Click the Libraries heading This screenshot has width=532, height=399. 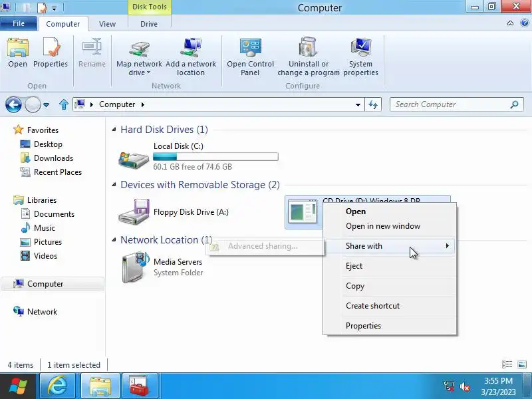tap(42, 200)
